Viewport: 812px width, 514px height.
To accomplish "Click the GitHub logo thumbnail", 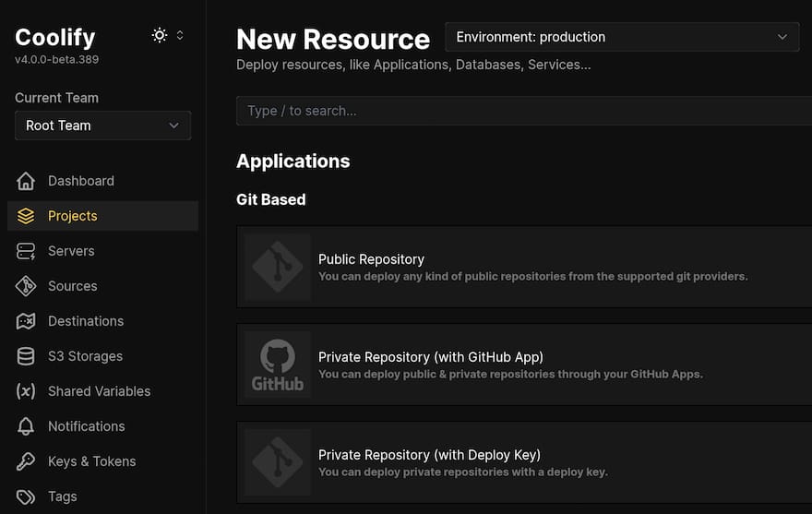I will click(278, 365).
